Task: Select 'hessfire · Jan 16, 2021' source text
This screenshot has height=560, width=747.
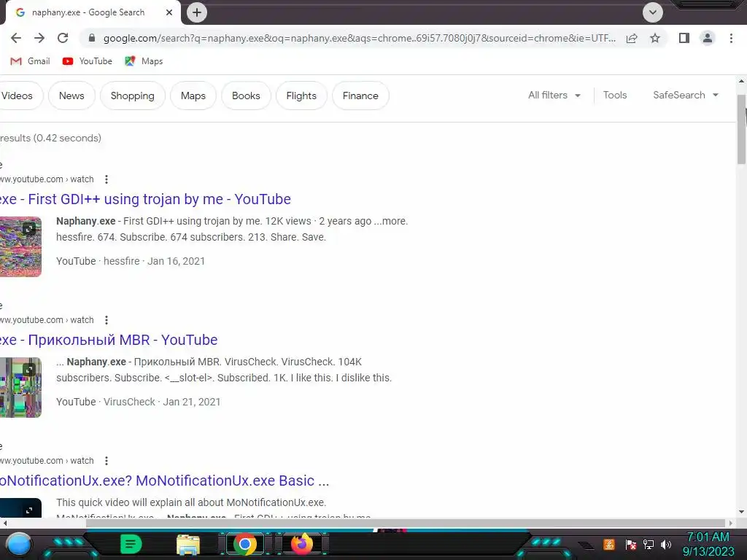Action: tap(155, 262)
